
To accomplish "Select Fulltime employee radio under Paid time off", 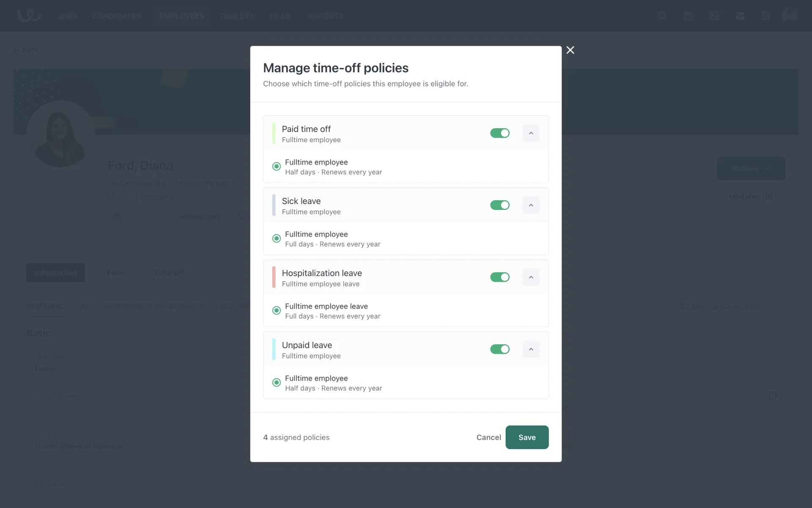I will pos(277,166).
